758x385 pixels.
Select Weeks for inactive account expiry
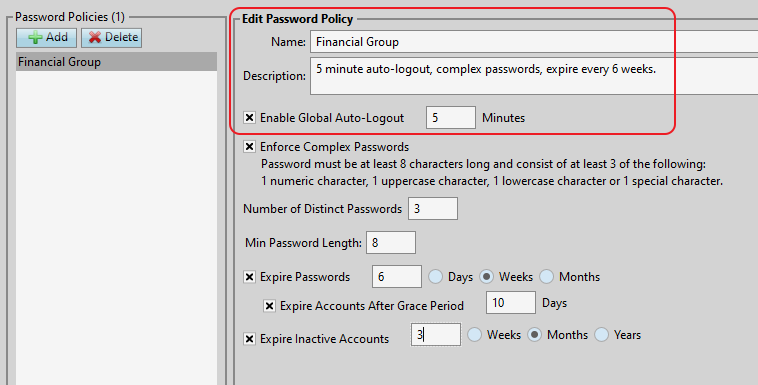click(475, 335)
